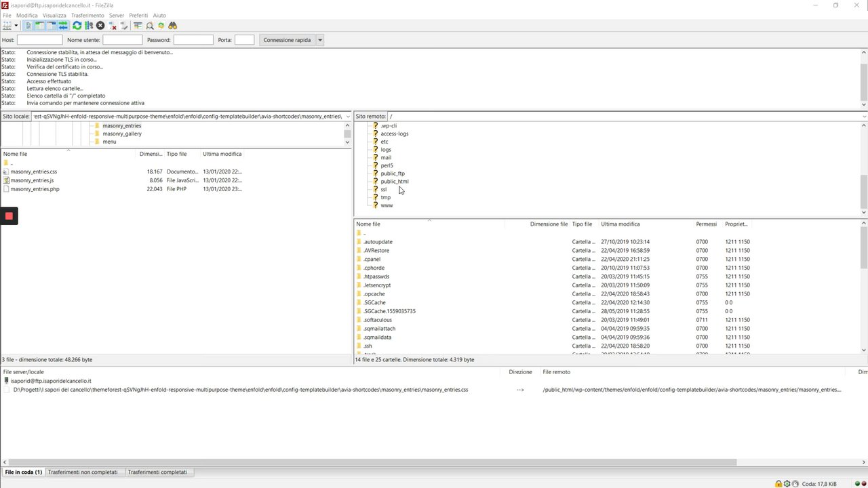The width and height of the screenshot is (868, 488).
Task: Click the colored-columns toolbar icon beside the magnifier
Action: tap(138, 26)
